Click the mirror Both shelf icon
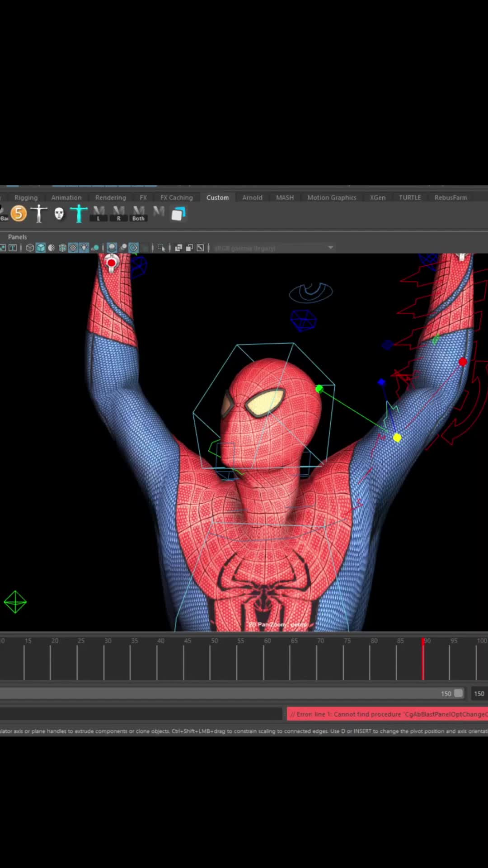 click(139, 213)
